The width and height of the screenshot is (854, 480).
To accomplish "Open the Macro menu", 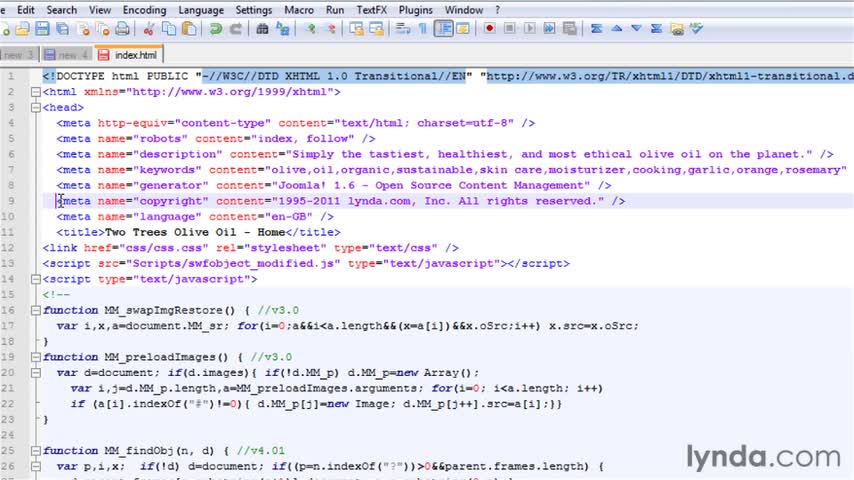I will 299,10.
